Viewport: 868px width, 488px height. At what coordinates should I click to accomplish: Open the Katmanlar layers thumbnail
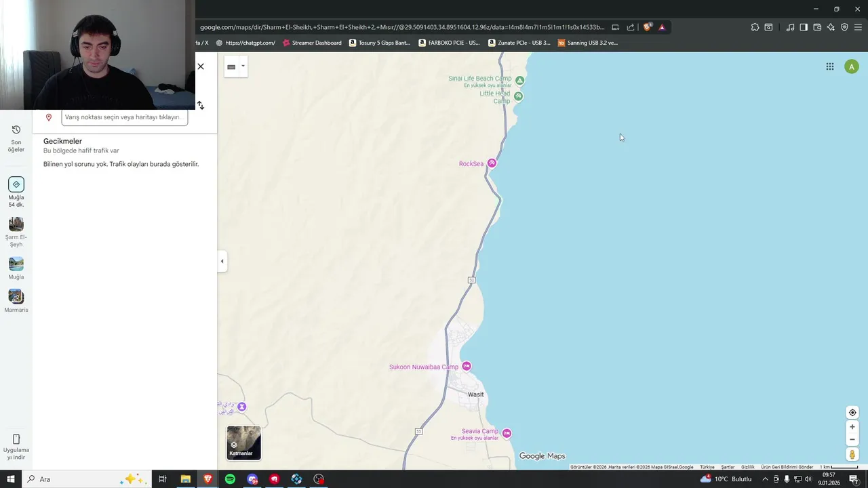[x=243, y=443]
